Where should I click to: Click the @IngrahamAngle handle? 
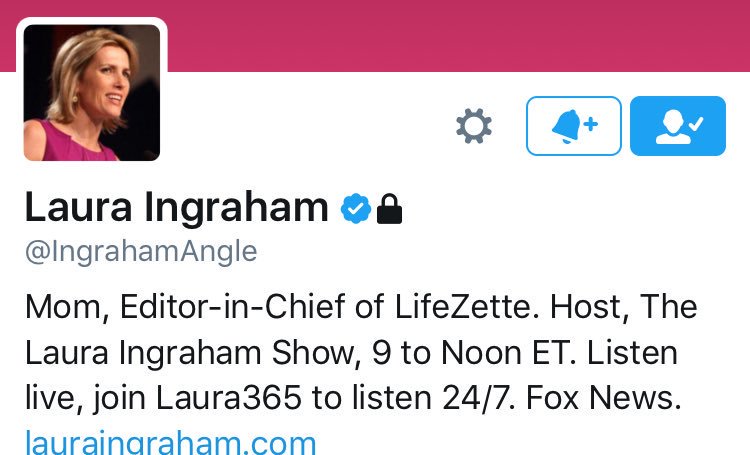pos(141,251)
